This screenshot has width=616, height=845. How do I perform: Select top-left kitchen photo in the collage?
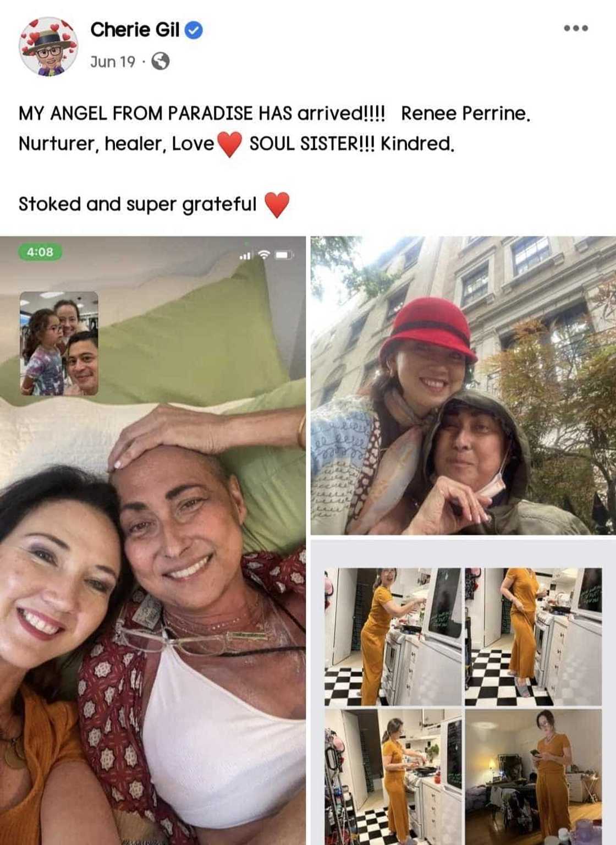click(393, 637)
